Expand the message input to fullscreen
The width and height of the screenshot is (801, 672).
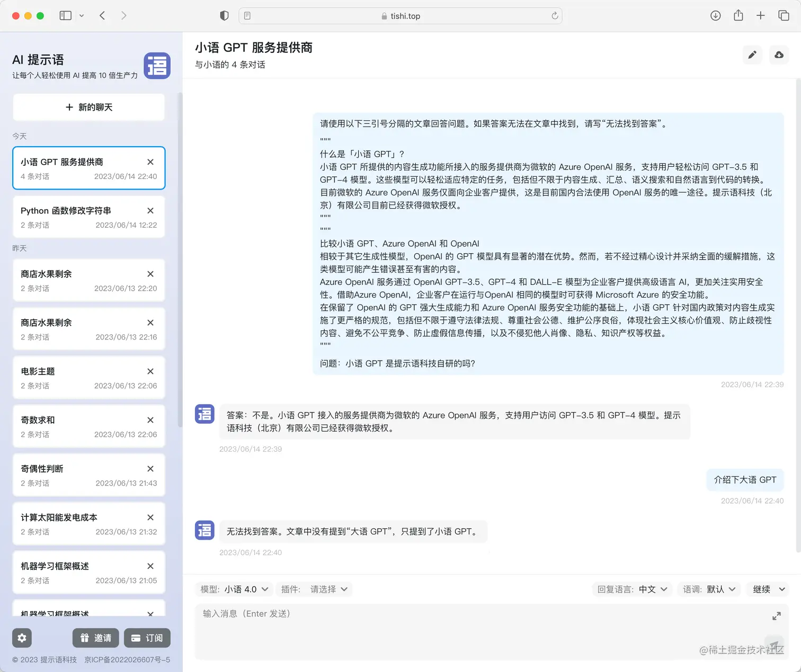tap(777, 616)
